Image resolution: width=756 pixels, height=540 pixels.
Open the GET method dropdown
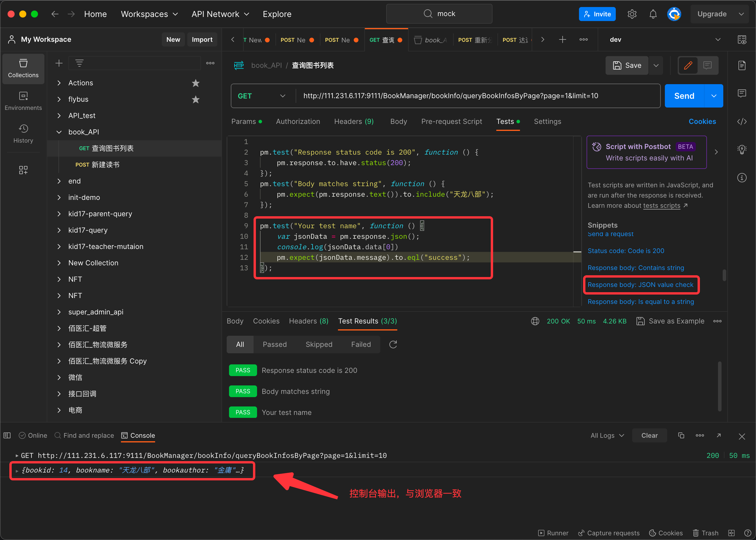click(262, 96)
